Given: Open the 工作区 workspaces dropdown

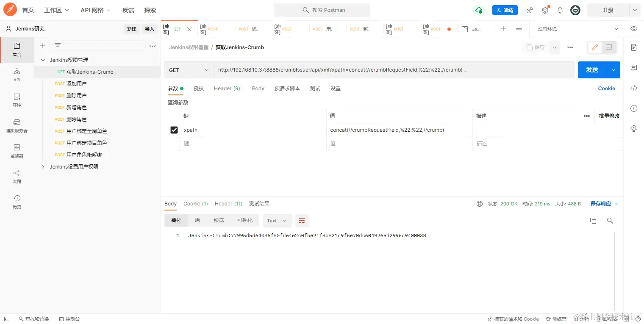Looking at the screenshot, I should tap(57, 10).
